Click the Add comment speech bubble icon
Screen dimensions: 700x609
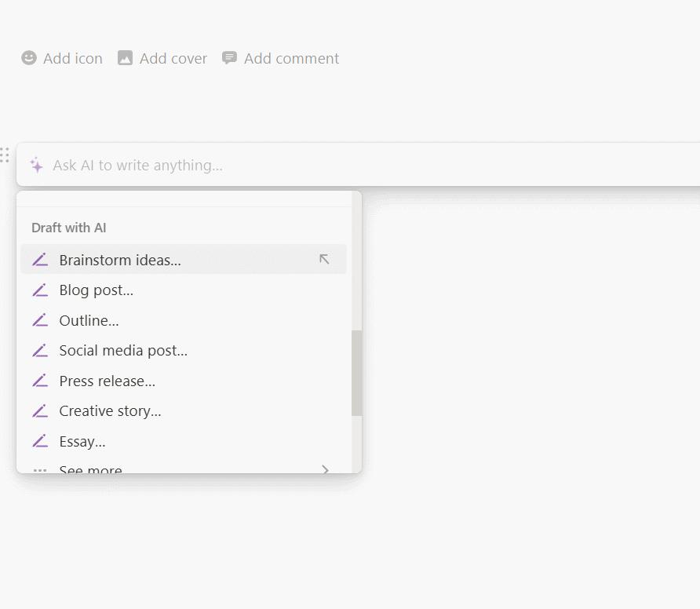point(229,58)
